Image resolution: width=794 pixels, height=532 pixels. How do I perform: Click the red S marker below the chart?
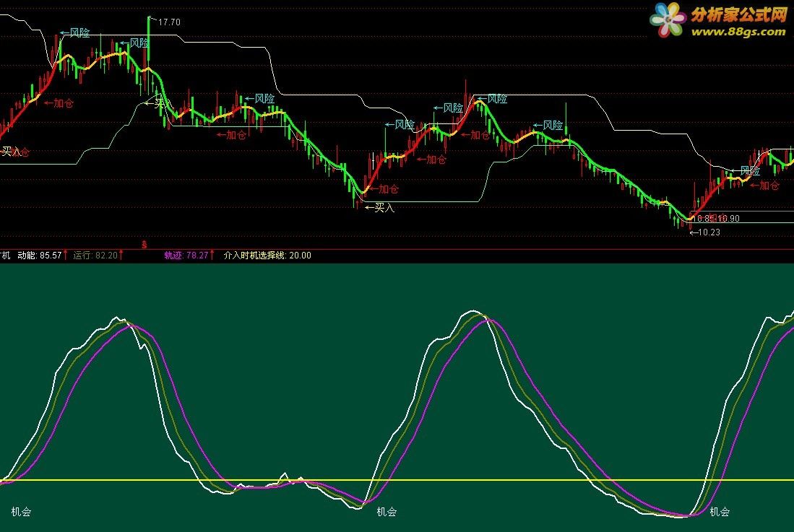pos(144,245)
